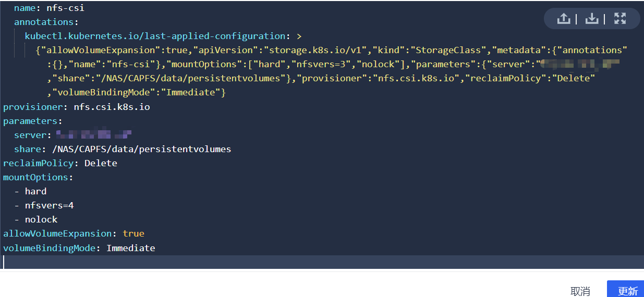
Task: Click the reclaimPolicy Delete value
Action: (x=101, y=163)
